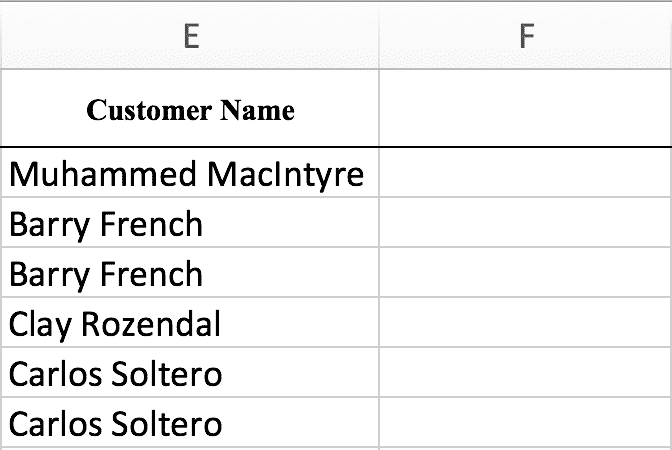This screenshot has height=450, width=672.
Task: Select the last Carlos Soltero cell
Action: click(x=190, y=423)
